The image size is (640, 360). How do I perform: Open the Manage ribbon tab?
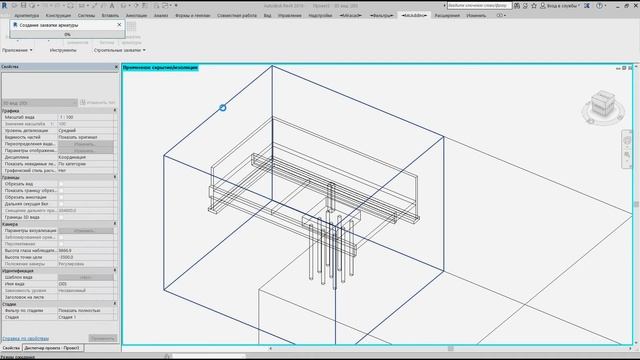point(290,16)
